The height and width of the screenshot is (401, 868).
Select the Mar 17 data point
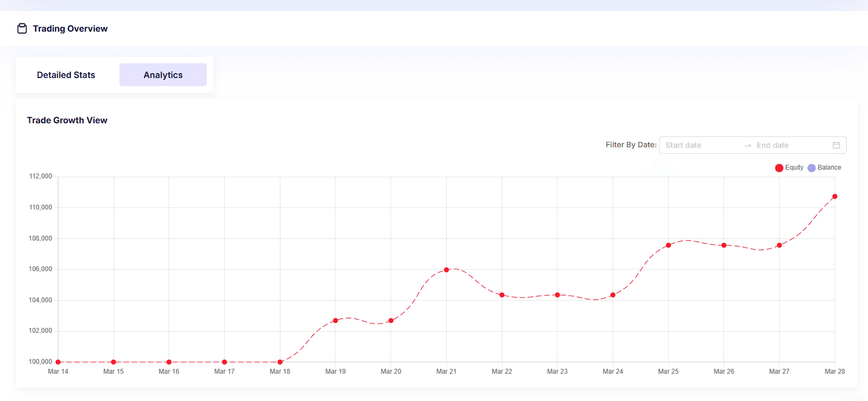[224, 362]
